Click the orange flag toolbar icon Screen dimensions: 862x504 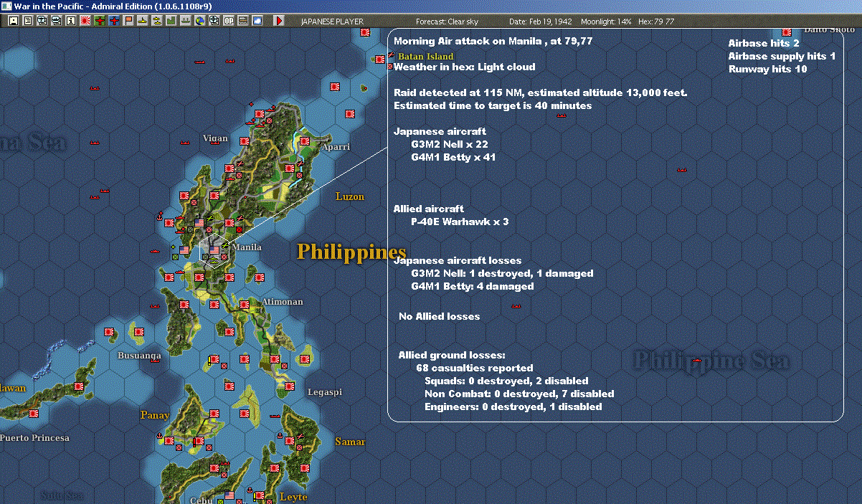[128, 22]
